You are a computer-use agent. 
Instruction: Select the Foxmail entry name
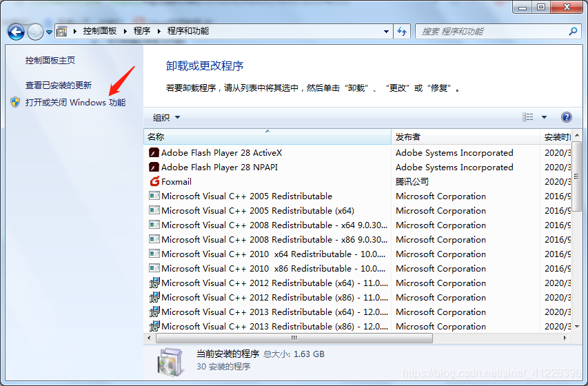(176, 182)
